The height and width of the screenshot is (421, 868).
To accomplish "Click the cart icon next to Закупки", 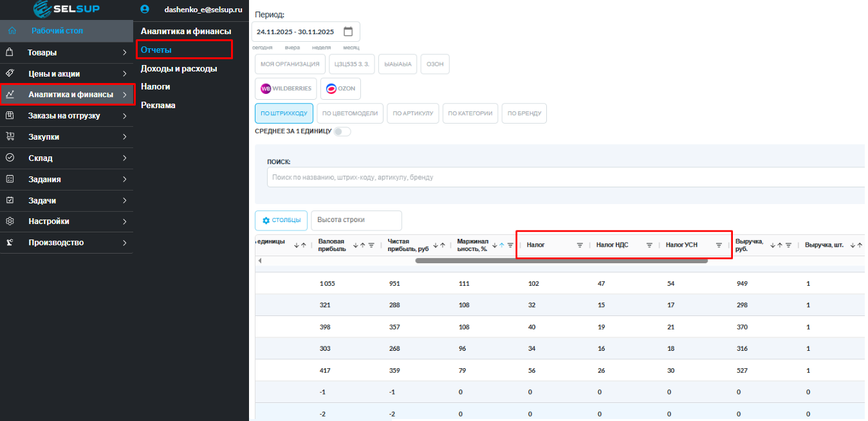I will point(10,136).
